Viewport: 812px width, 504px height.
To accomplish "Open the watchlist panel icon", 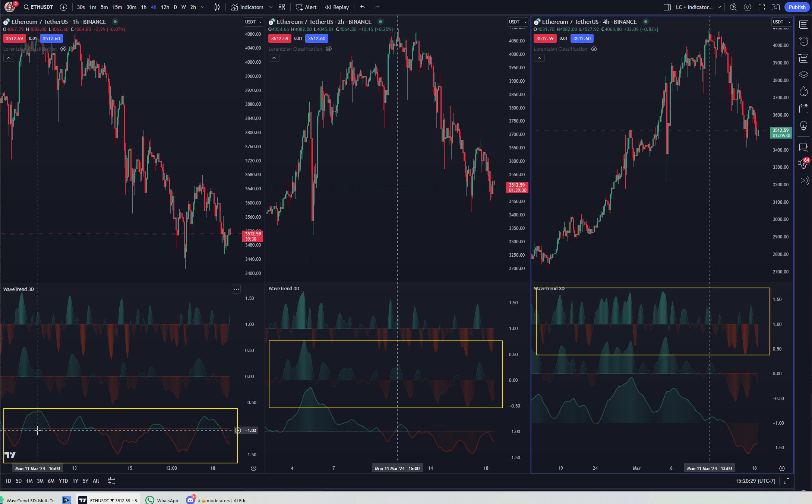I will point(803,25).
